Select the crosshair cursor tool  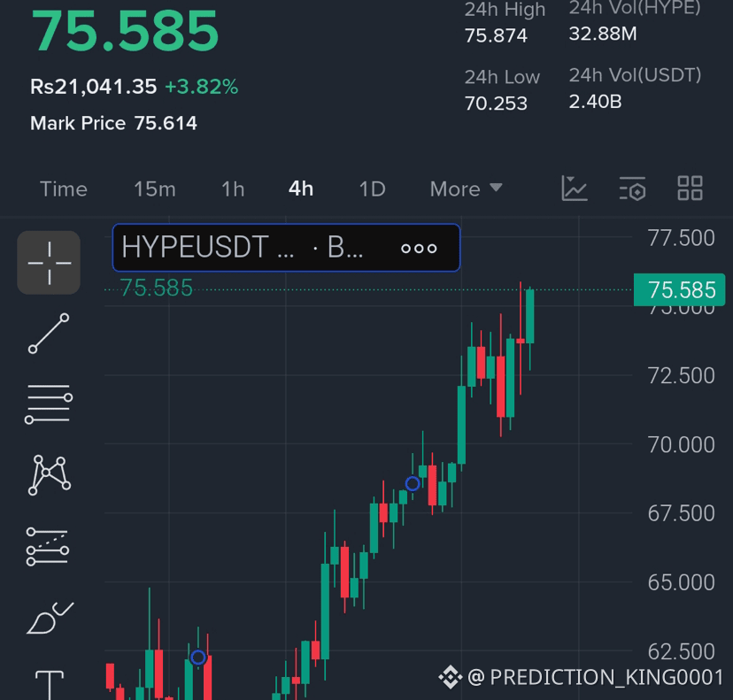click(49, 263)
